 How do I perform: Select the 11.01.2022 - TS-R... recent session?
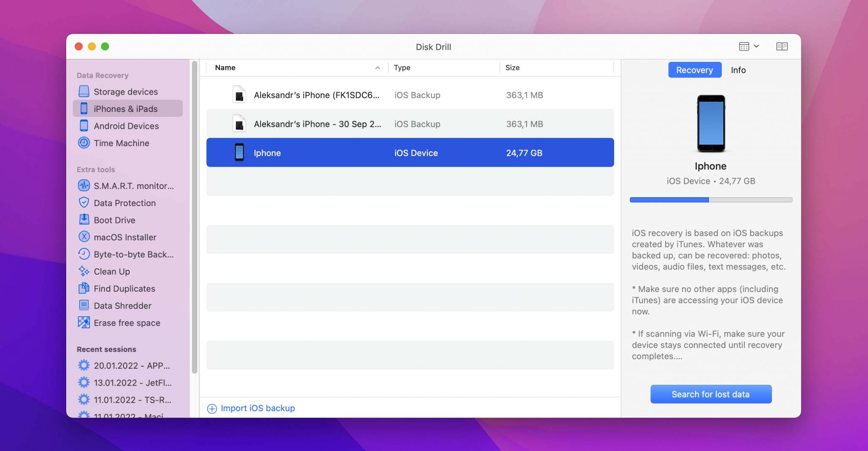coord(132,400)
